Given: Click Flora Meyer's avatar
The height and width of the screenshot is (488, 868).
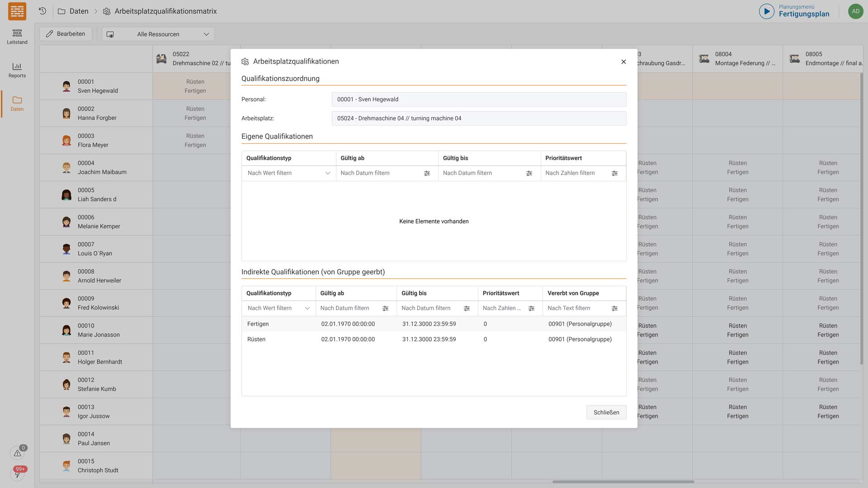Looking at the screenshot, I should coord(66,141).
